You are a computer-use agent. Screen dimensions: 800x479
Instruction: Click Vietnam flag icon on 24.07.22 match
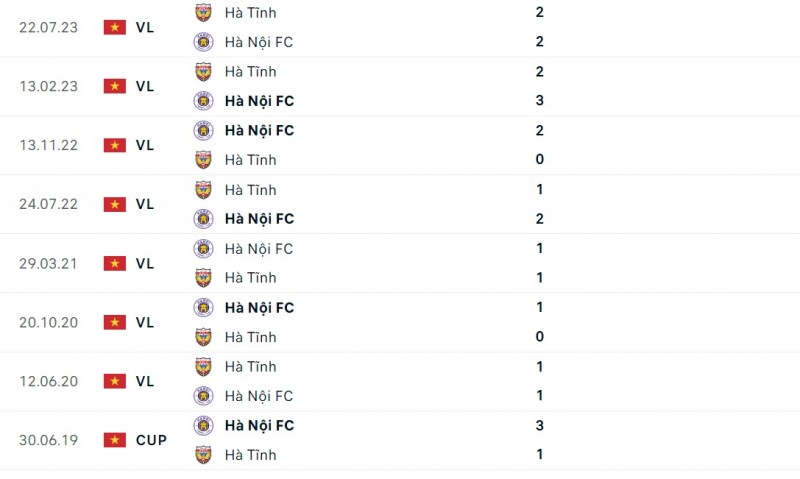coord(114,204)
